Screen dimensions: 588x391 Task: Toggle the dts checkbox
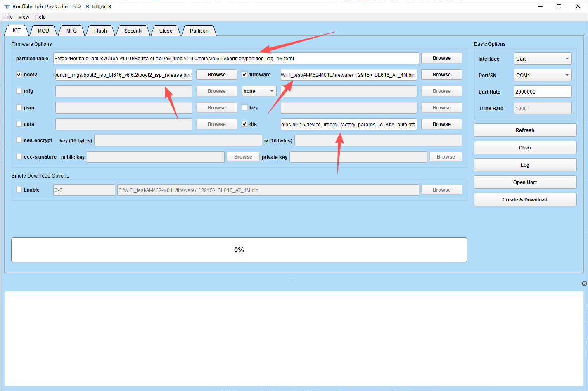click(244, 124)
